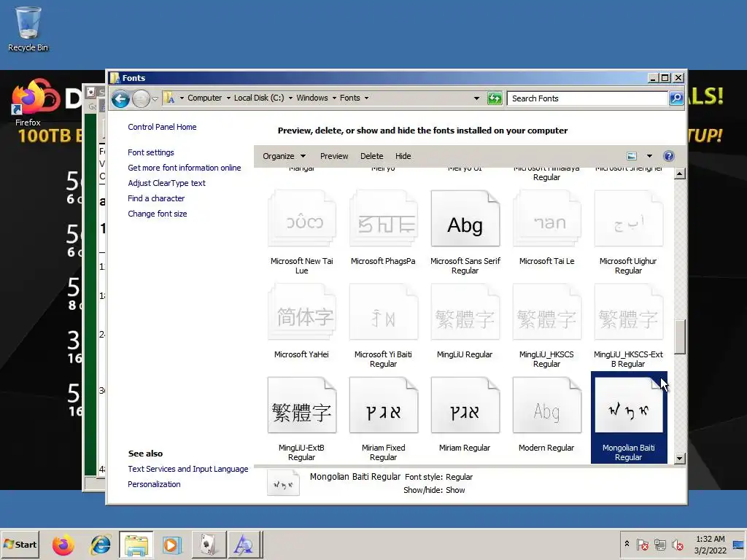747x560 pixels.
Task: Click the network tray icon
Action: 659,545
